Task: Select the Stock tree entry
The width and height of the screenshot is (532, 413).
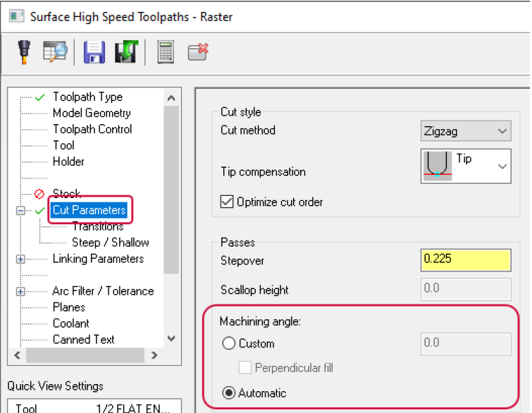Action: tap(67, 193)
